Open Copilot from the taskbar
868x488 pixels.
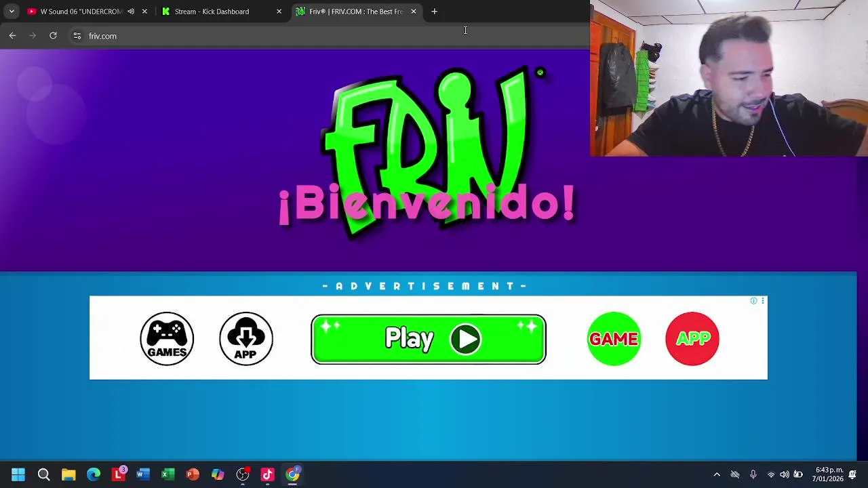(218, 474)
